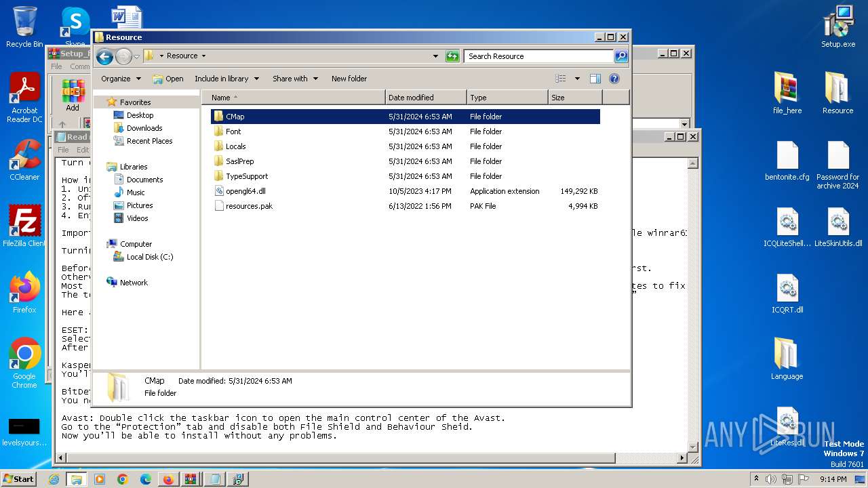This screenshot has width=868, height=488.
Task: Open Organize dropdown menu
Action: pos(121,79)
